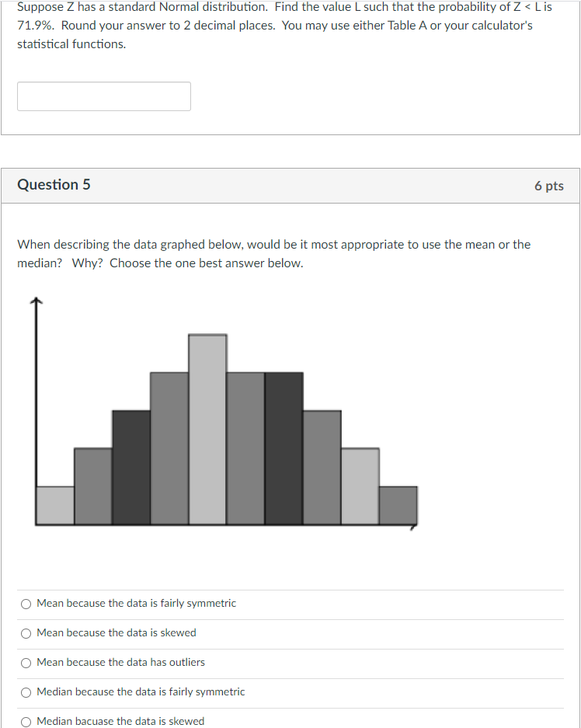The height and width of the screenshot is (728, 581).
Task: Select "Mean because the data has outliers"
Action: tap(26, 662)
